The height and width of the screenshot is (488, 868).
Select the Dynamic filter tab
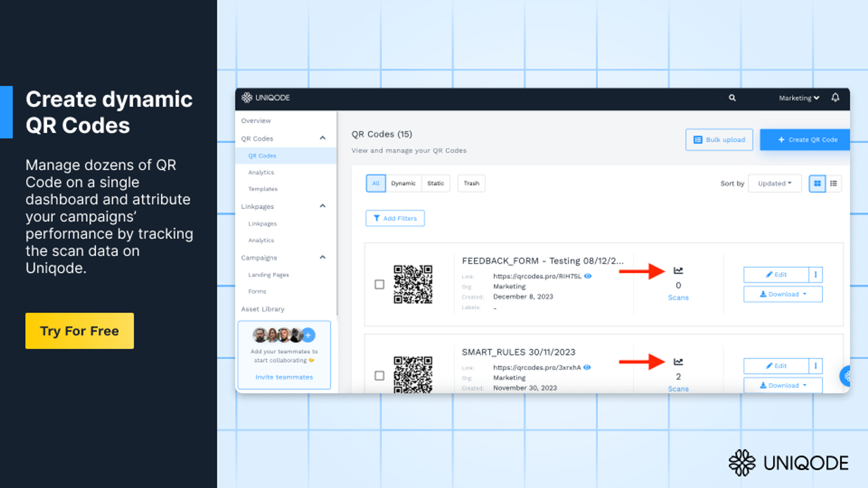coord(403,183)
